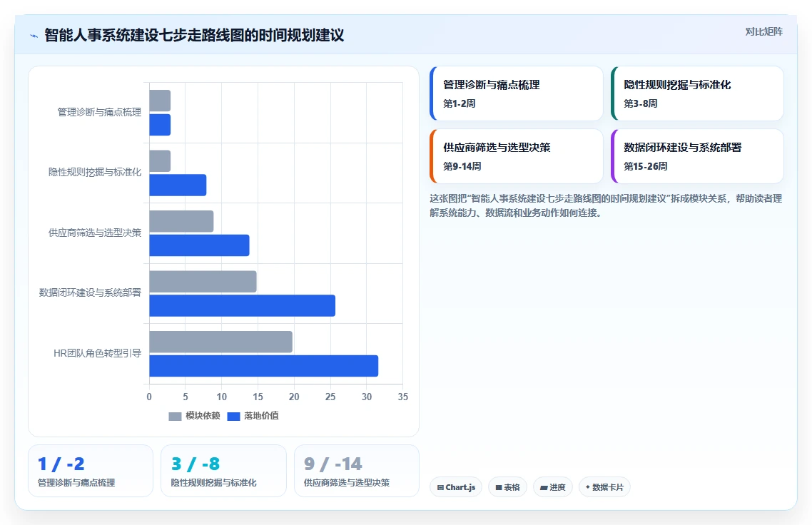This screenshot has width=812, height=525.
Task: Click the Chart.js tag
Action: point(456,487)
